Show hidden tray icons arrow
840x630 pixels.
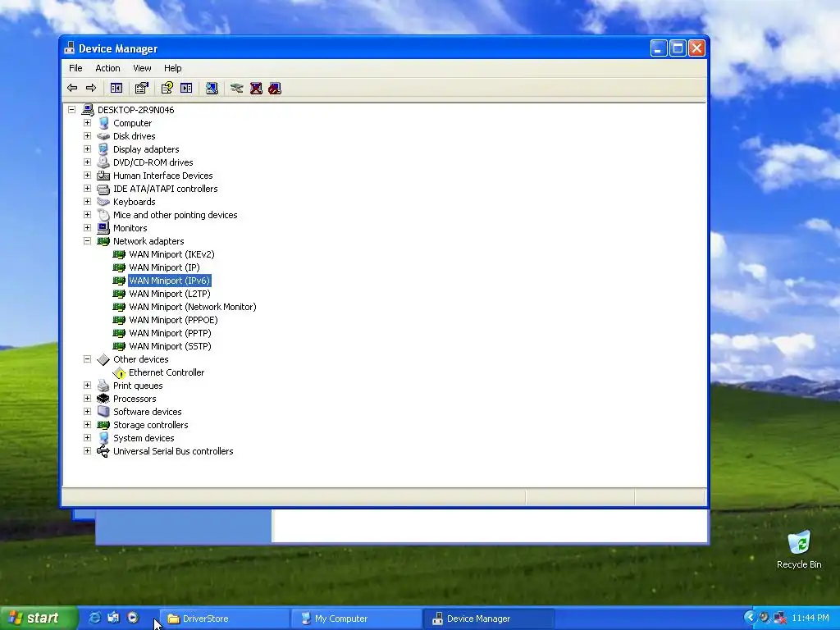(750, 618)
